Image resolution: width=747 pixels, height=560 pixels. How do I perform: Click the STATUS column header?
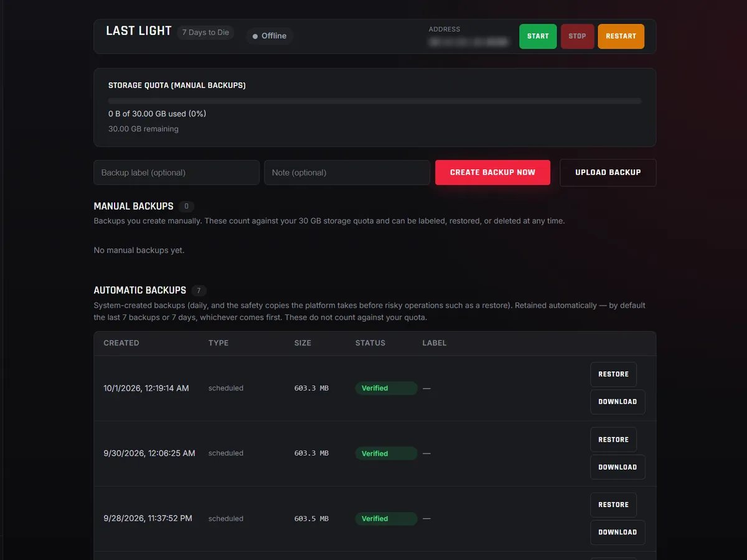tap(370, 343)
